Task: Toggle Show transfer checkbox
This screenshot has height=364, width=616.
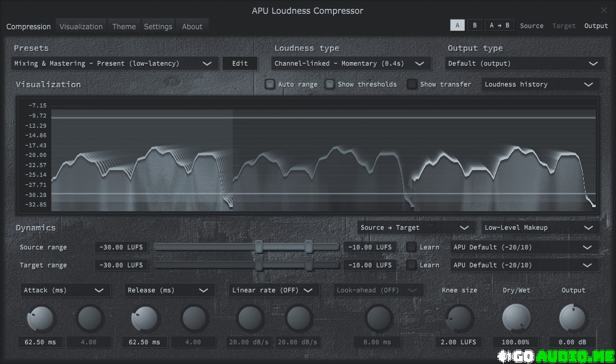Action: tap(412, 84)
